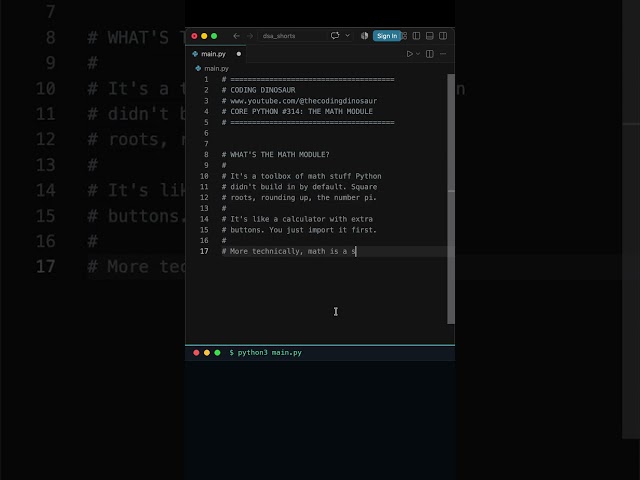
Task: Click the Sign In button
Action: coord(387,36)
